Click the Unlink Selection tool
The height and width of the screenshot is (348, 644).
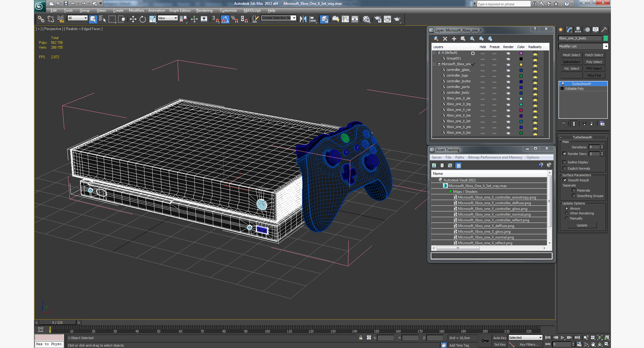[x=50, y=19]
